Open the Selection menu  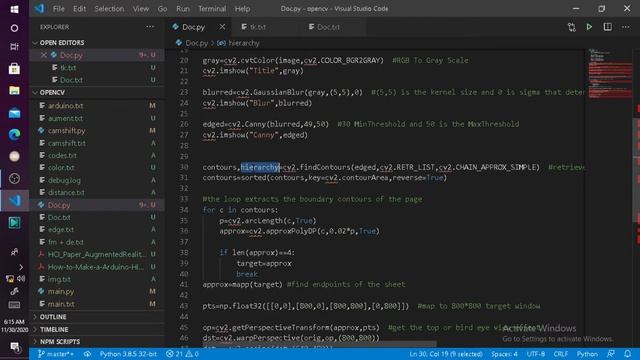click(109, 9)
